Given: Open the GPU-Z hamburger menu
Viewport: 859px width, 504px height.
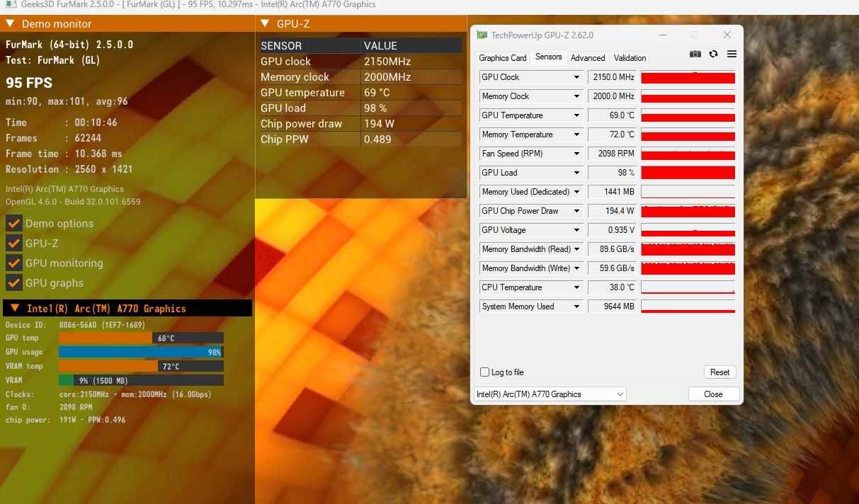Looking at the screenshot, I should (732, 54).
